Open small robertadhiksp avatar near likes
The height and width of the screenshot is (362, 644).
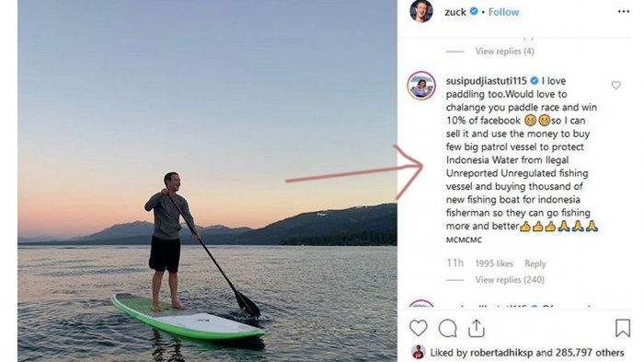(418, 352)
